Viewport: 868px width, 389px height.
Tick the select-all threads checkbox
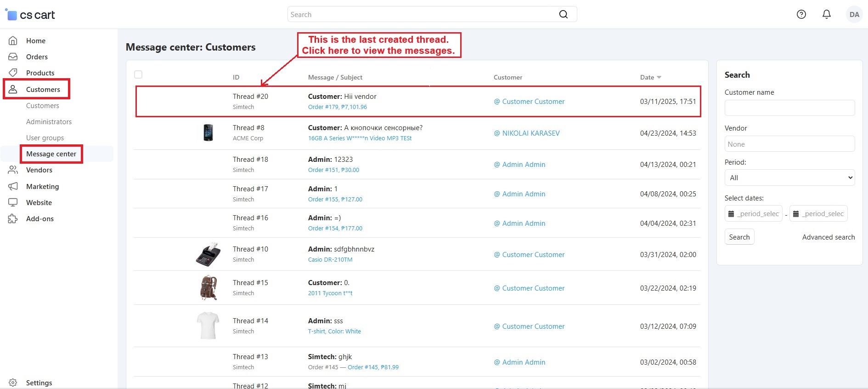click(138, 74)
